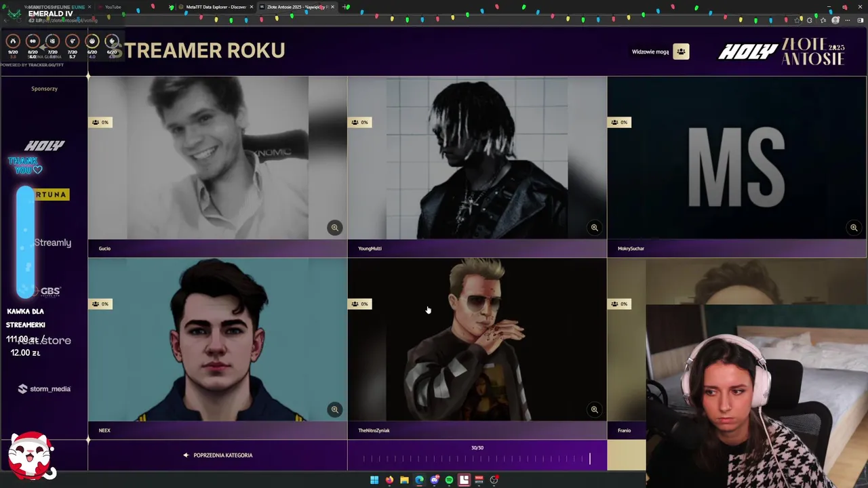Click the 0% votes badge on MokrySuchar
This screenshot has height=488, width=868.
pos(619,122)
